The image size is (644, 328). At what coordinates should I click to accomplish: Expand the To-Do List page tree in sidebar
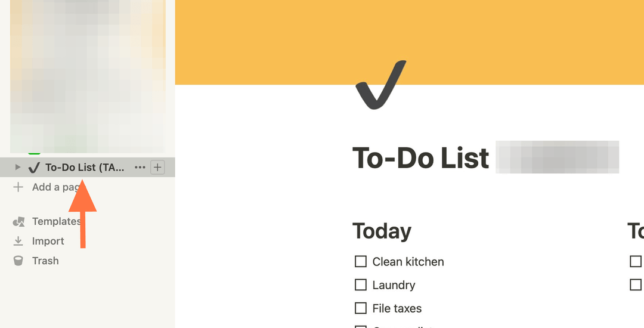pyautogui.click(x=17, y=167)
